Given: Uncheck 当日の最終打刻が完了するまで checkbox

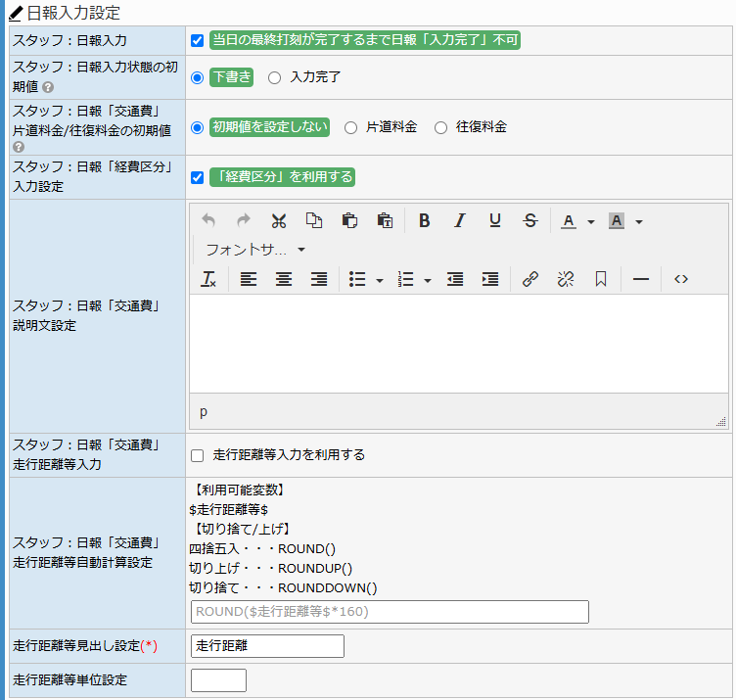Looking at the screenshot, I should point(197,40).
